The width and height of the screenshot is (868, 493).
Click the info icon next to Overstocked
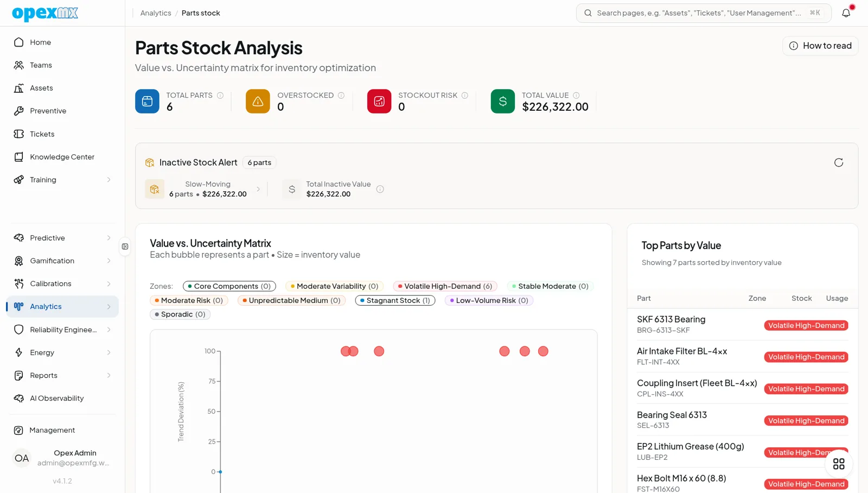click(341, 96)
